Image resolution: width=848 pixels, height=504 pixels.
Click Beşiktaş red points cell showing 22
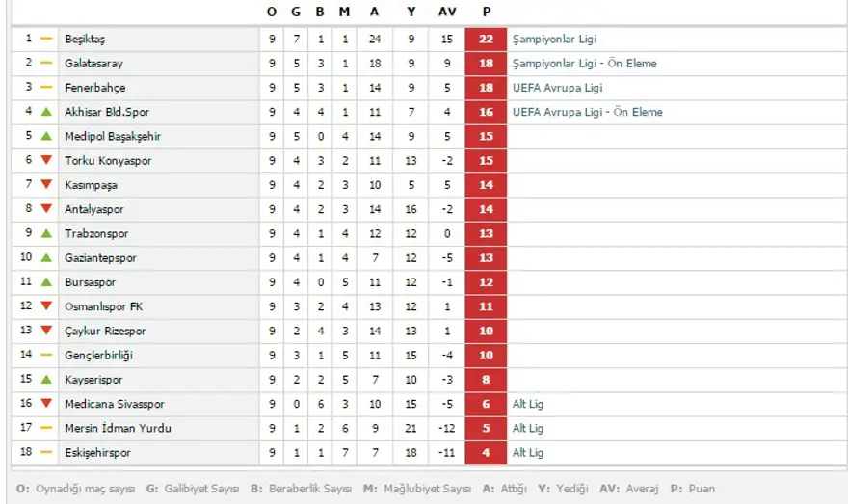(x=486, y=40)
